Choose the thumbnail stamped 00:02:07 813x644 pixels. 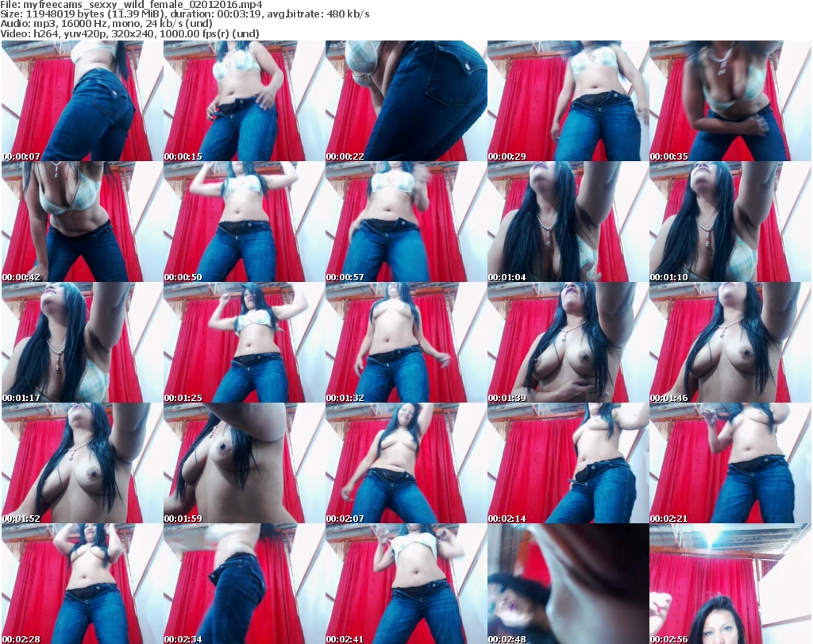click(406, 463)
